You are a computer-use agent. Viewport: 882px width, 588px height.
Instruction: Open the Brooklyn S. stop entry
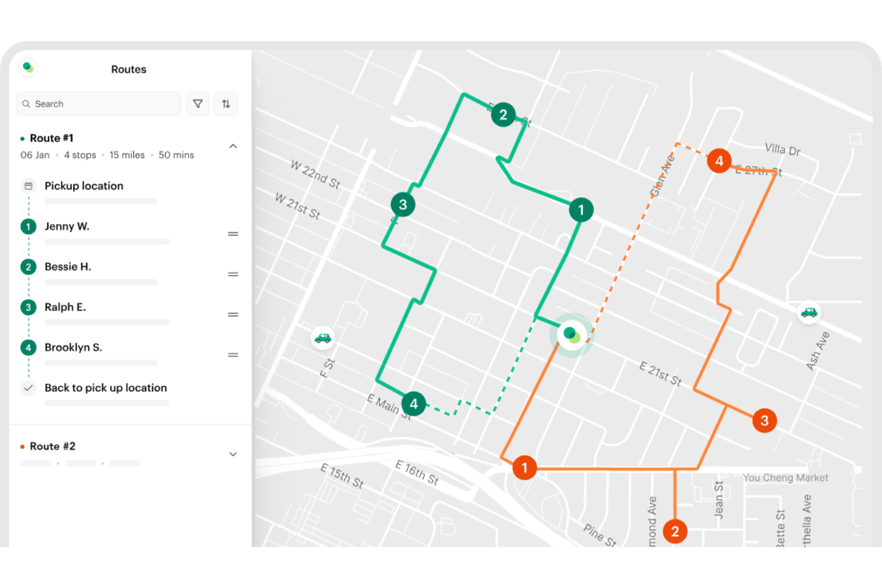[129, 354]
